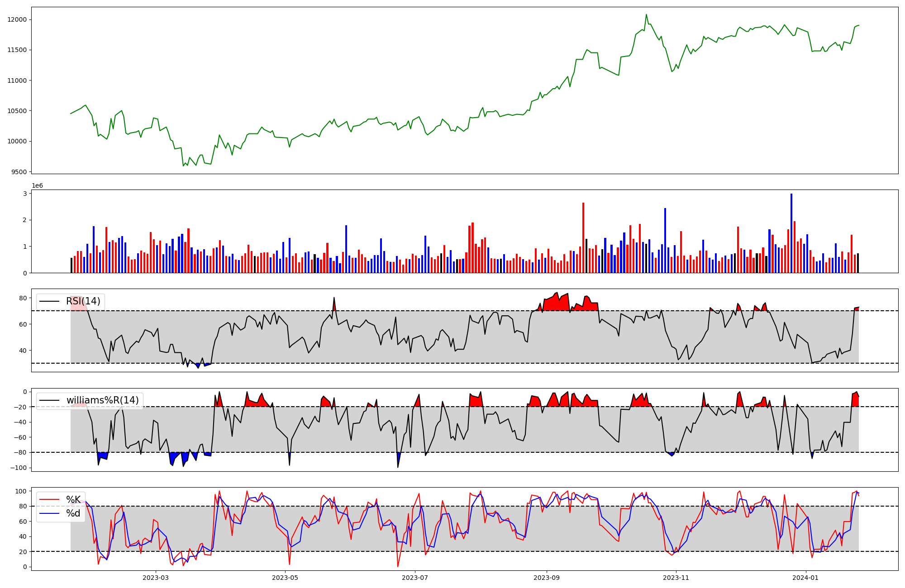Select the 2023-03 date tick label

coord(156,578)
